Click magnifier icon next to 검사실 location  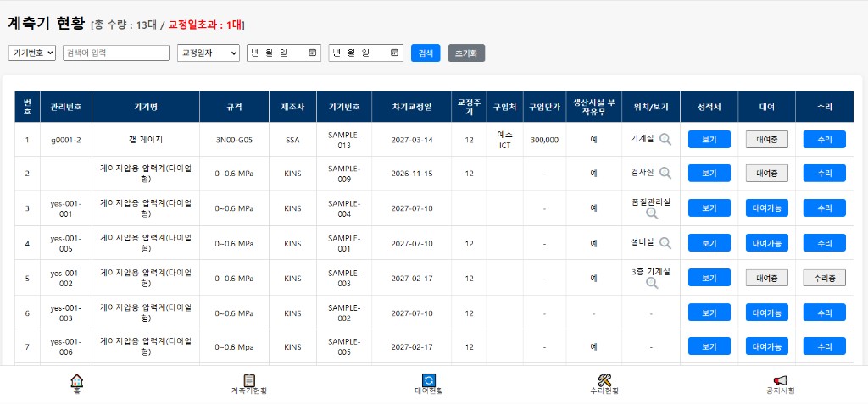coord(665,174)
